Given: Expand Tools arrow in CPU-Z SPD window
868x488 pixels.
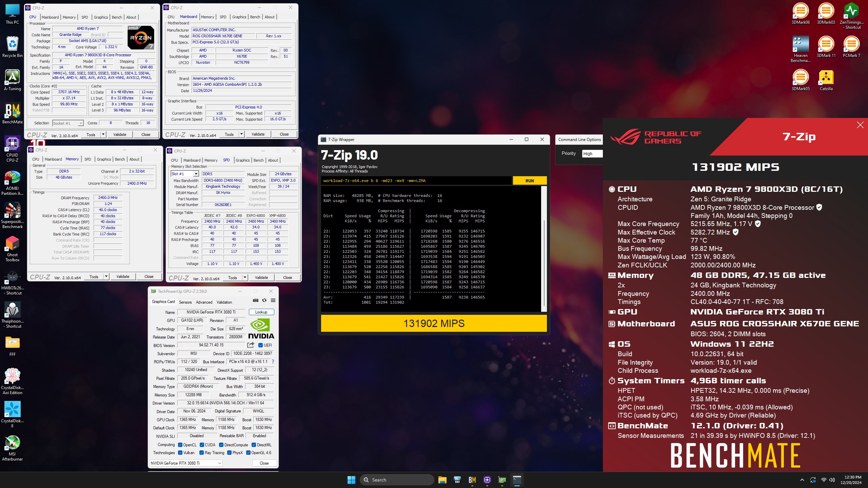Looking at the screenshot, I should coord(245,278).
